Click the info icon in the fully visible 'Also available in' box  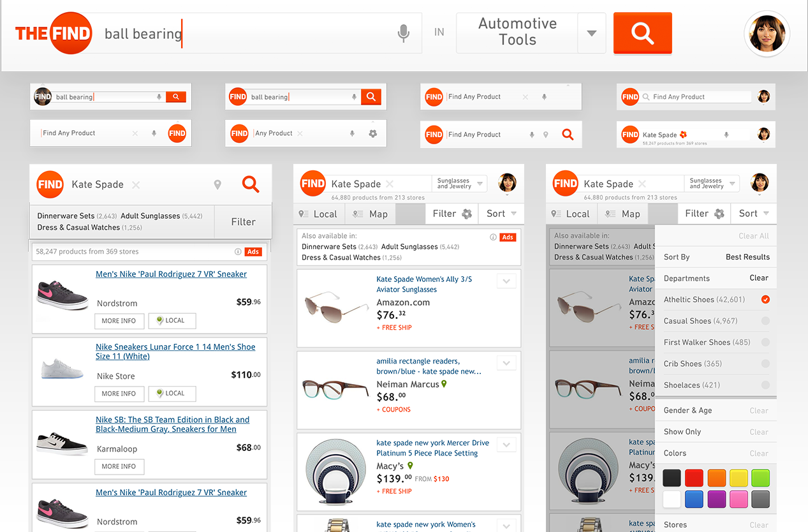pos(493,237)
